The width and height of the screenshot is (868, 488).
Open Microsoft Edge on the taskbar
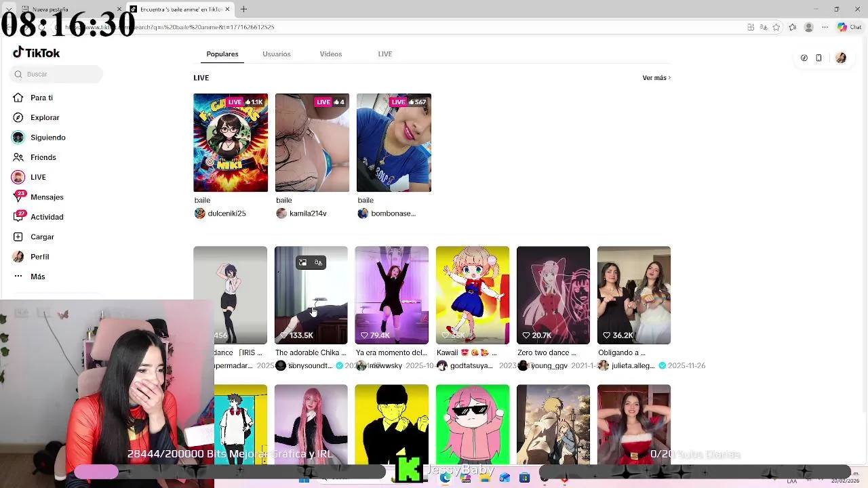tap(446, 479)
